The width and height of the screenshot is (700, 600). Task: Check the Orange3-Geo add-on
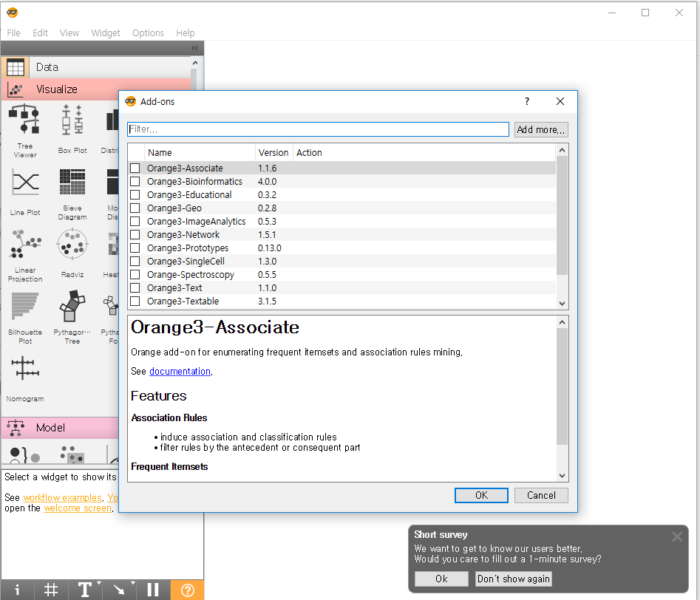coord(135,208)
